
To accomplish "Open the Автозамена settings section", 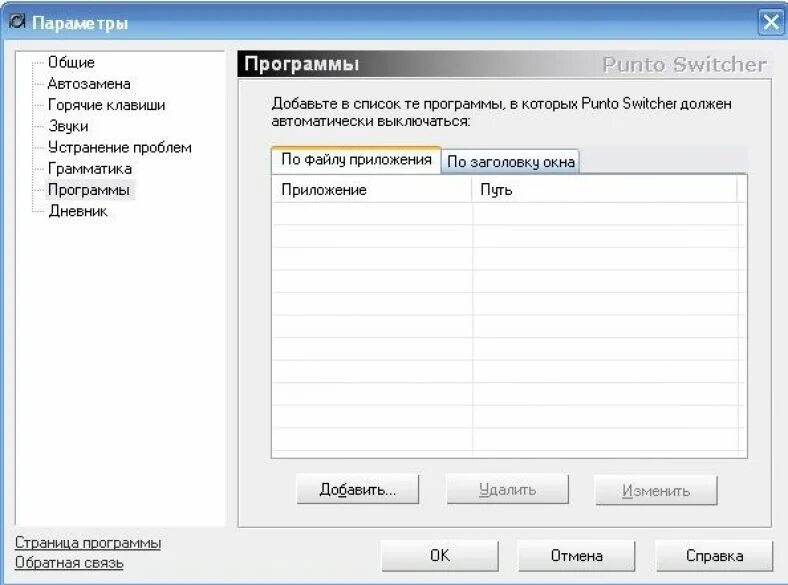I will coord(89,83).
